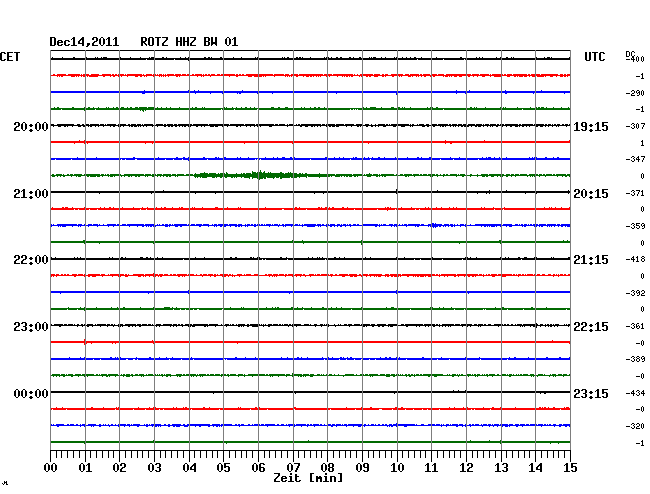
Task: Click the minute-axis label 06
Action: (x=258, y=468)
